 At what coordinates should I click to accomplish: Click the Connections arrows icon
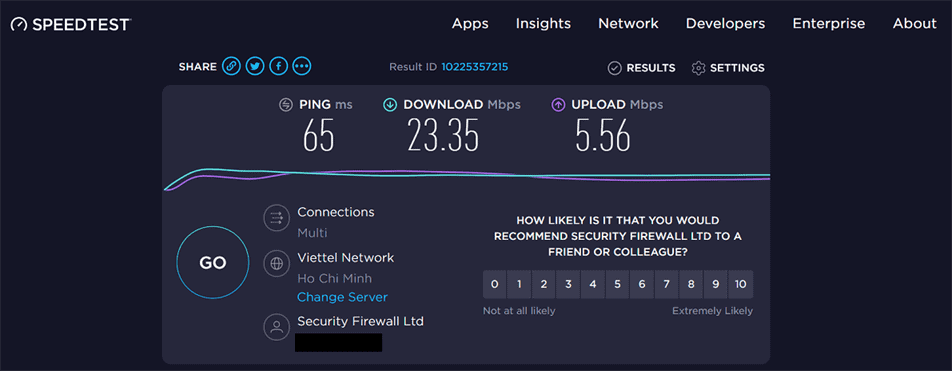[x=277, y=218]
